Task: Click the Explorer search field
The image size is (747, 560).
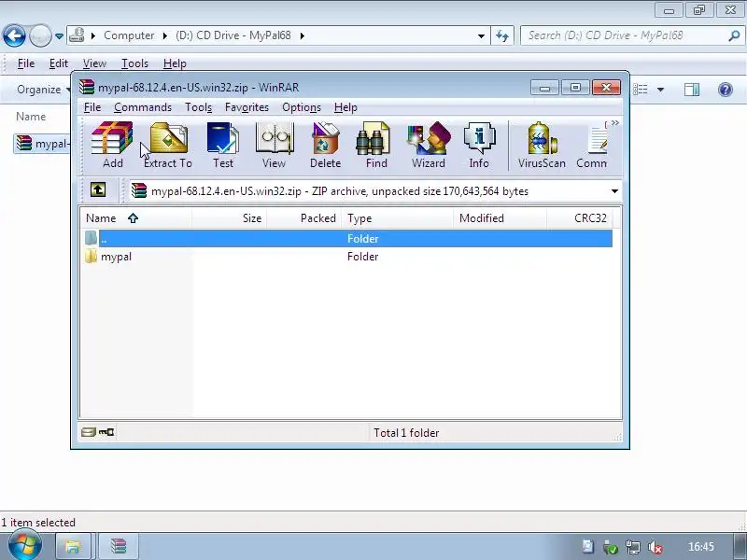Action: point(624,35)
